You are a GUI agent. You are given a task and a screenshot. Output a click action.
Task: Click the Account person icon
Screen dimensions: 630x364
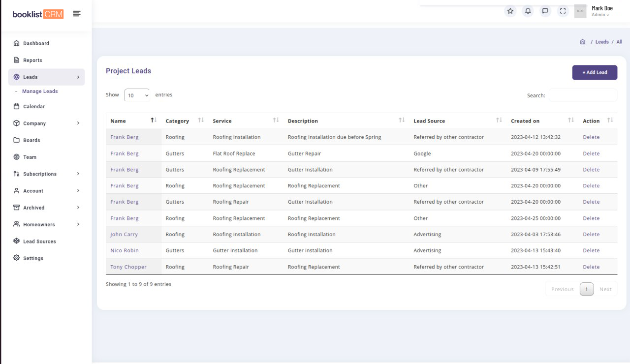tap(16, 191)
